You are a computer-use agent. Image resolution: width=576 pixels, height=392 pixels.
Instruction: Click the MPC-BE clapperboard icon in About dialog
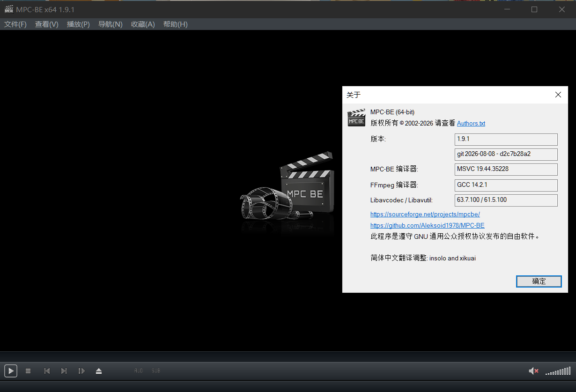356,118
